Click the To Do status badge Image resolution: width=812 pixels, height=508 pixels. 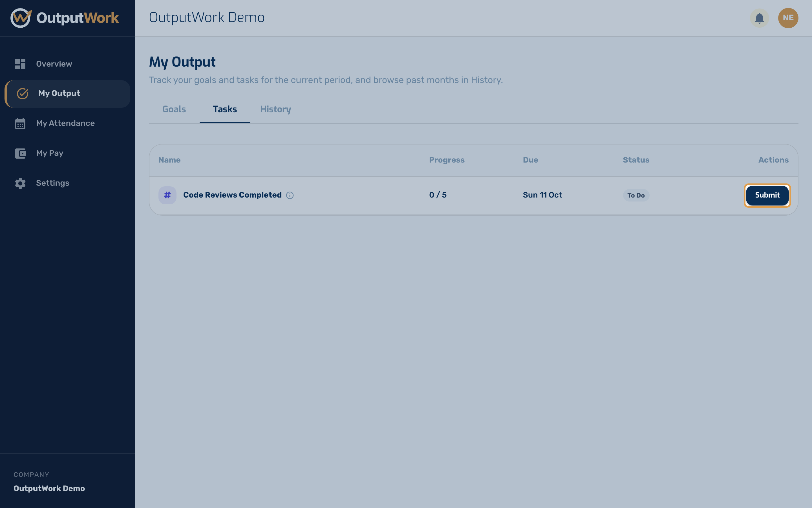(x=636, y=195)
